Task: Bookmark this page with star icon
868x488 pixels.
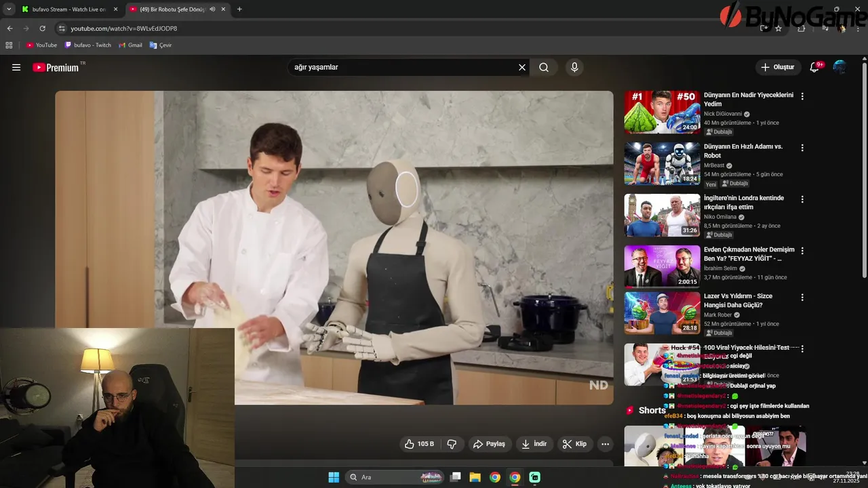Action: click(x=778, y=28)
